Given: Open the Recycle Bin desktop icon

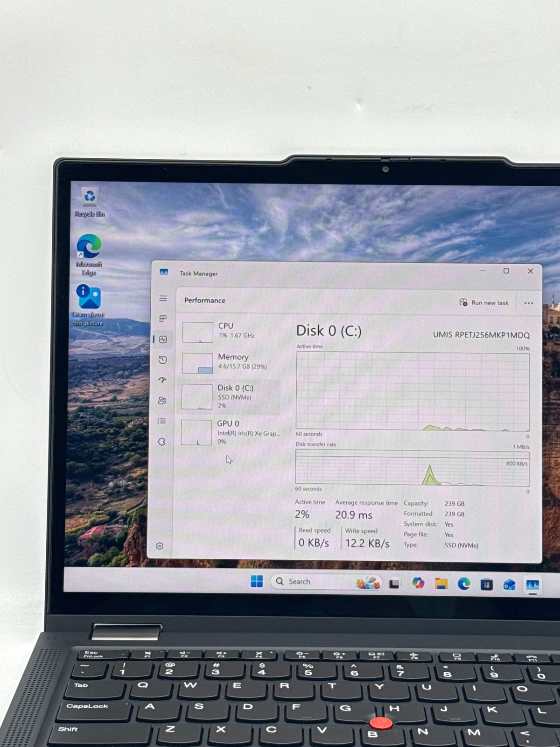Looking at the screenshot, I should point(90,202).
